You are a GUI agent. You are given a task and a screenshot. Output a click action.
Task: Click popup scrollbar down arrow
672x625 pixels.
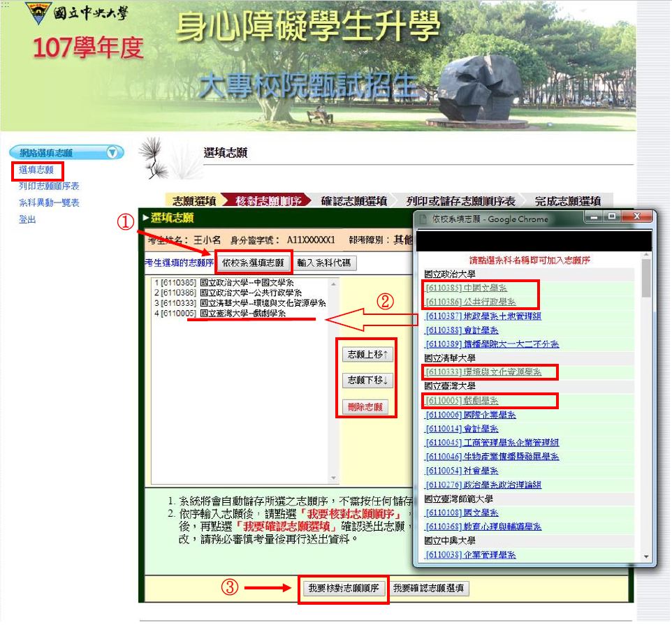[x=646, y=557]
